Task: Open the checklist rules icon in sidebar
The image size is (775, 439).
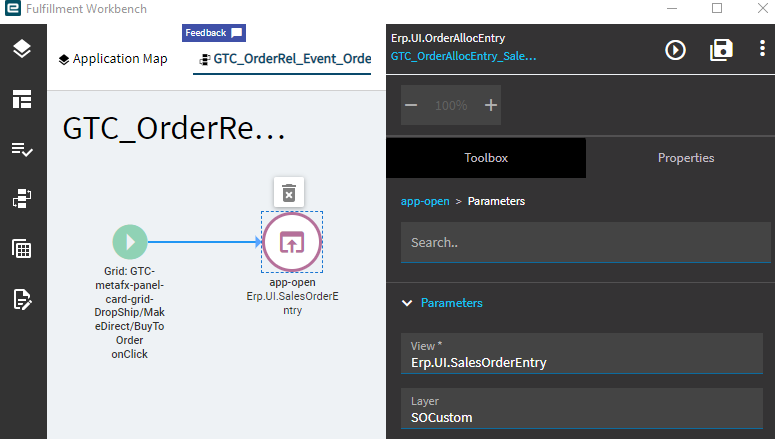Action: [x=22, y=149]
